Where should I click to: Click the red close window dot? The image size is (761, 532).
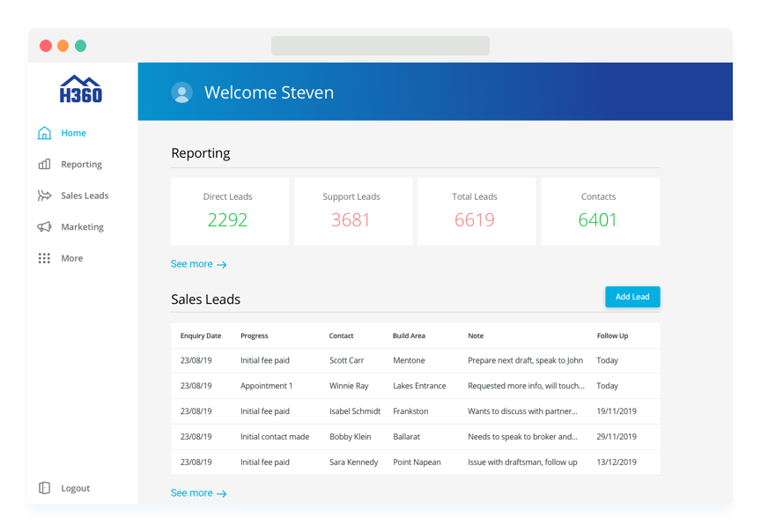pyautogui.click(x=46, y=46)
